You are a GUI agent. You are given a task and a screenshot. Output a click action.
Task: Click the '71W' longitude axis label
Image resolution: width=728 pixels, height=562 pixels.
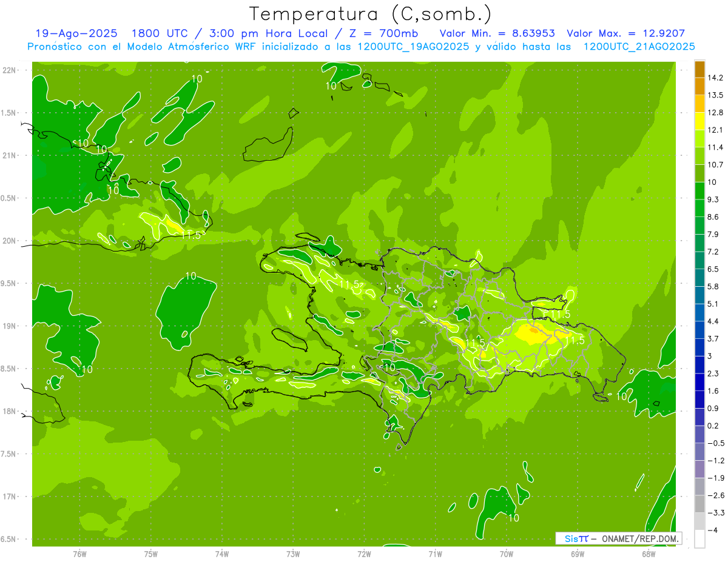coord(435,554)
